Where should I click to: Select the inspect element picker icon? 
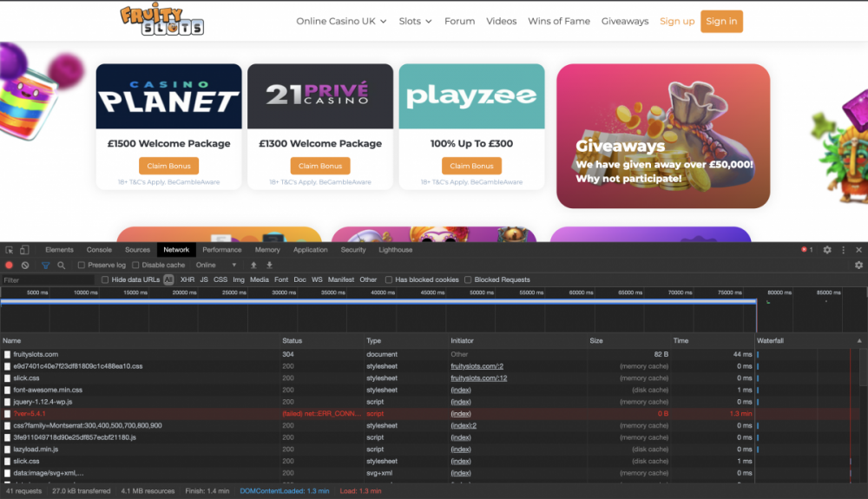(10, 250)
